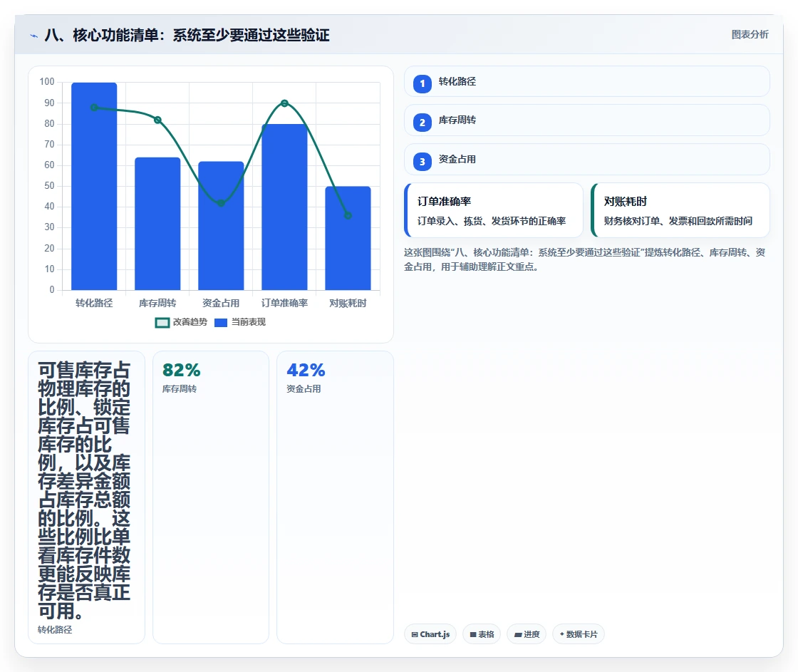This screenshot has width=798, height=672.
Task: Click the number 3 badge for 资金占用
Action: [x=422, y=161]
